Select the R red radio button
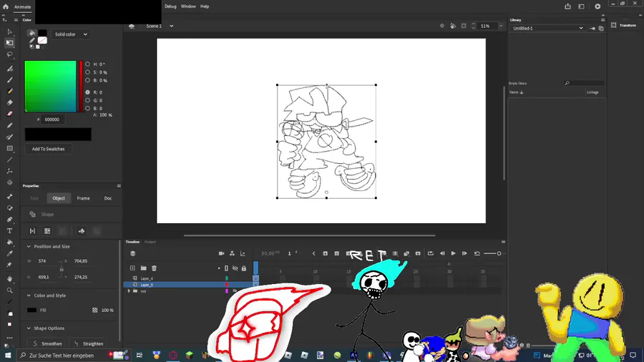 click(87, 92)
